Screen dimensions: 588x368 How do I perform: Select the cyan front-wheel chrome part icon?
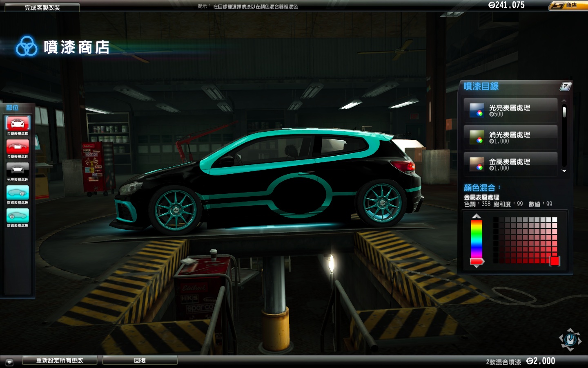click(18, 215)
